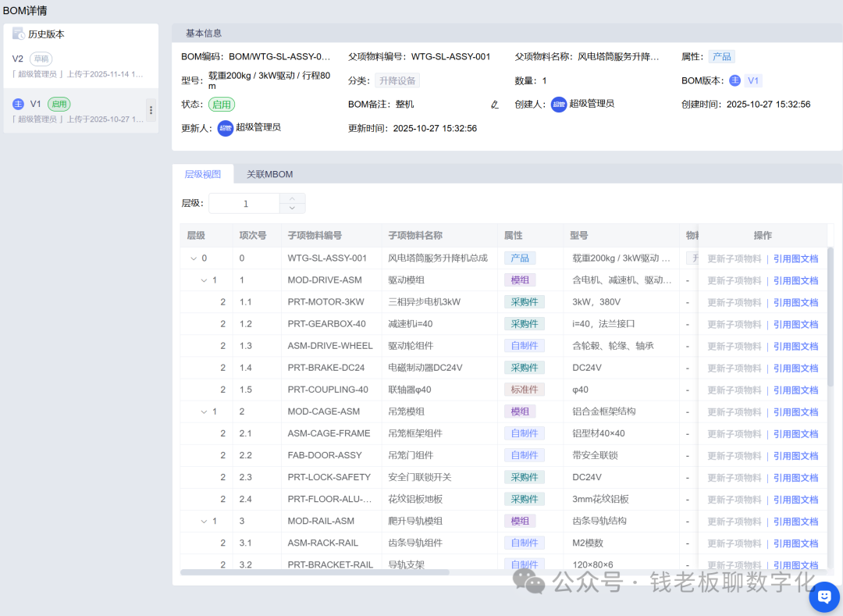
Task: Click the horizontal scrollbar under the table
Action: point(315,572)
